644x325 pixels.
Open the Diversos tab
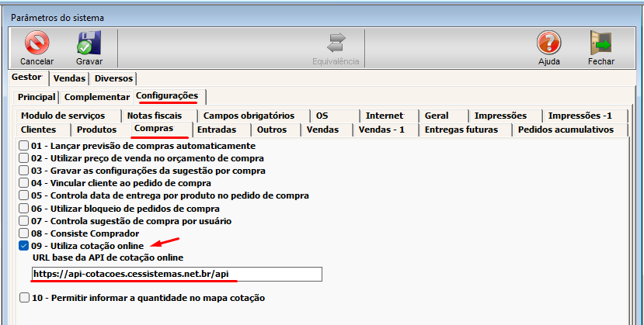pyautogui.click(x=113, y=78)
